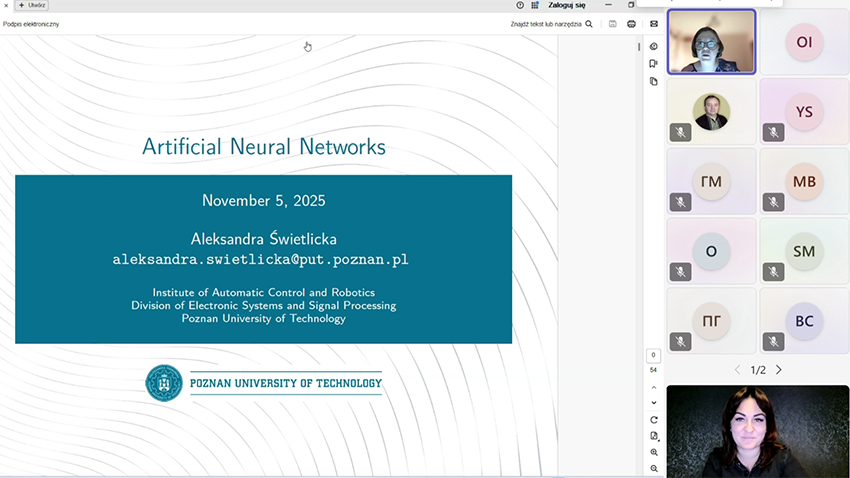The image size is (850, 478).
Task: Click the zoom in magnifier icon
Action: coord(654,452)
